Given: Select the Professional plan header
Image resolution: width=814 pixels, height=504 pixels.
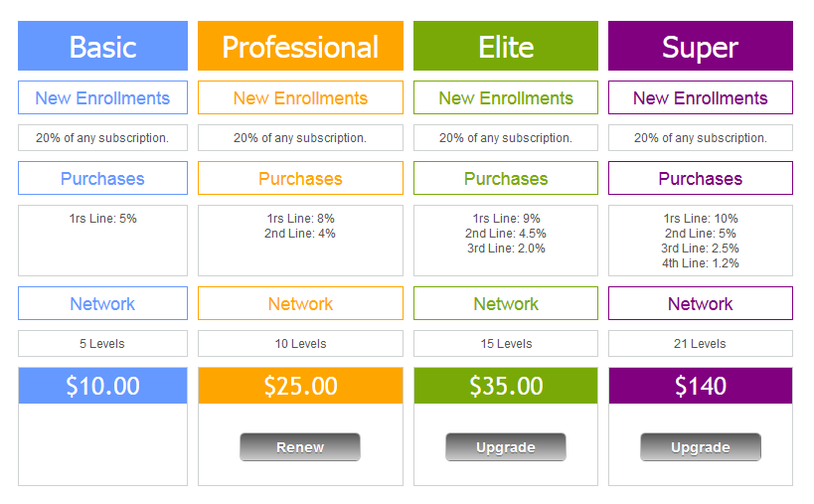Looking at the screenshot, I should tap(300, 47).
